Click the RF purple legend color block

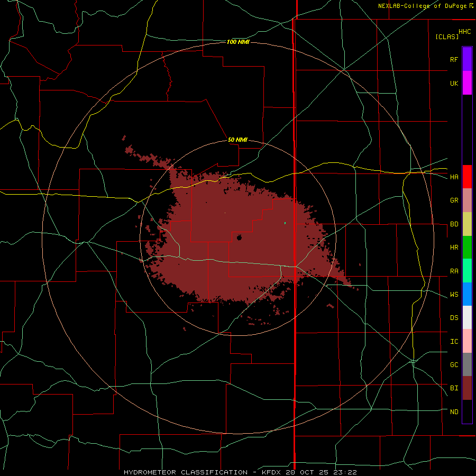pyautogui.click(x=467, y=59)
